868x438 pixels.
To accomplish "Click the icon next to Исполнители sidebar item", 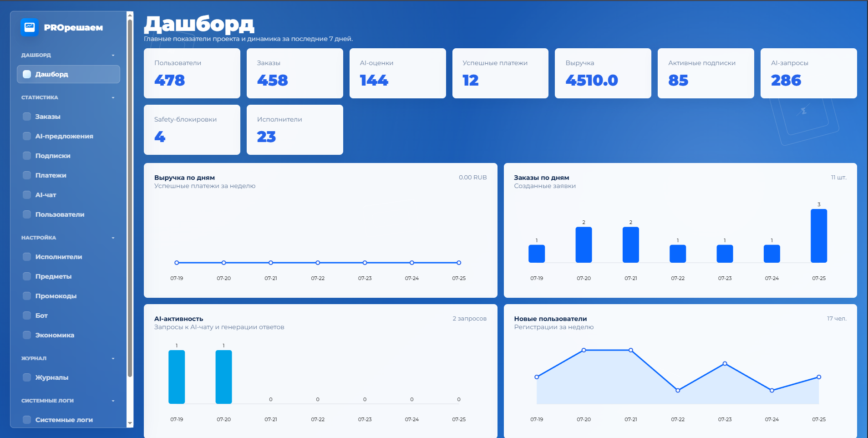I will (27, 257).
